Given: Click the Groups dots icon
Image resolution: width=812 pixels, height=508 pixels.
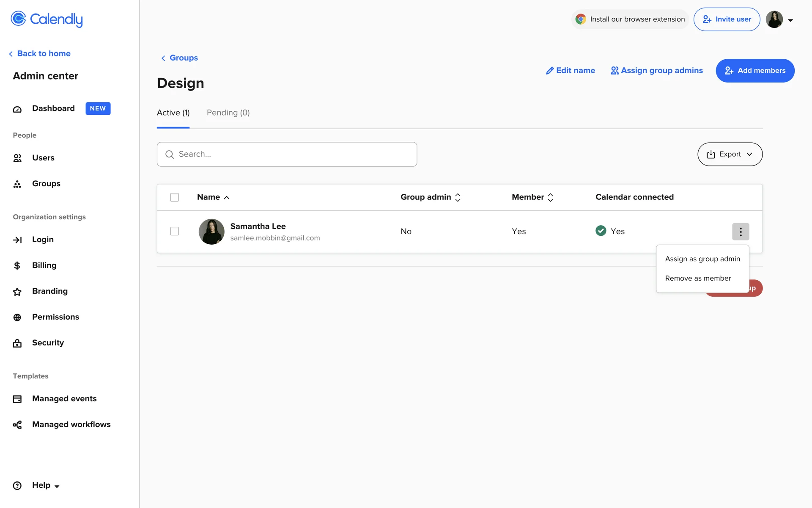Looking at the screenshot, I should [17, 184].
